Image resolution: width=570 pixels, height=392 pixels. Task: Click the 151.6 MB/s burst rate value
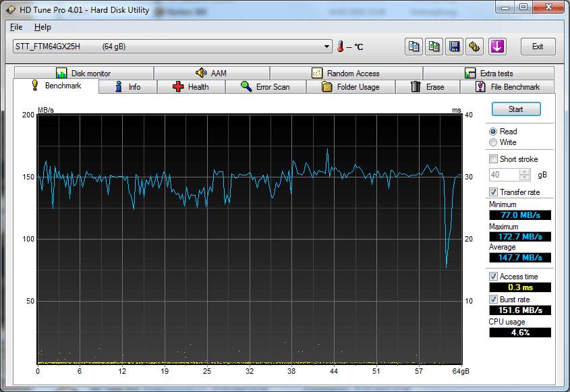pyautogui.click(x=520, y=310)
